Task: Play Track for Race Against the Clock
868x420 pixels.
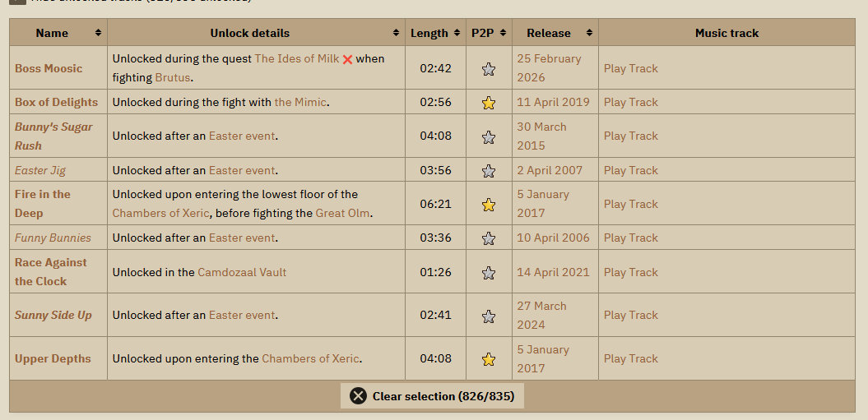Action: point(630,272)
